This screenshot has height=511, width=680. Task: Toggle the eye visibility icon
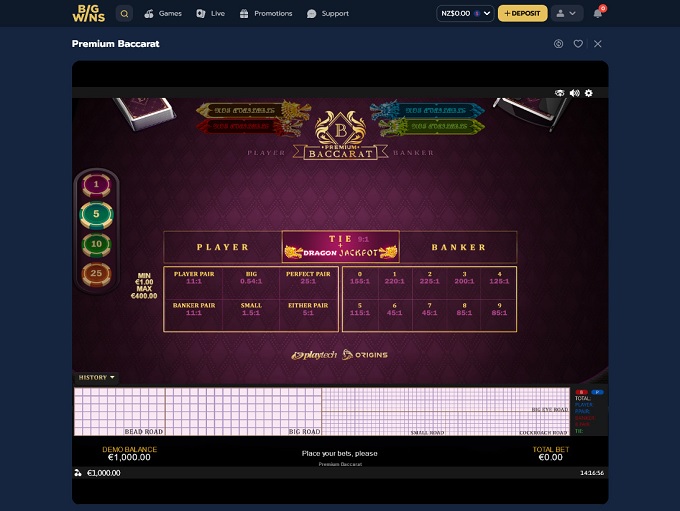point(560,93)
